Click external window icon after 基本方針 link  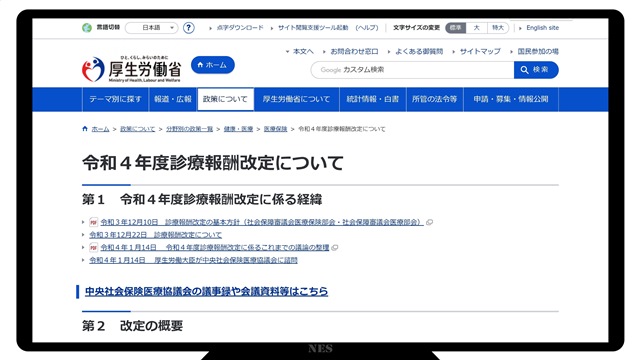click(429, 222)
